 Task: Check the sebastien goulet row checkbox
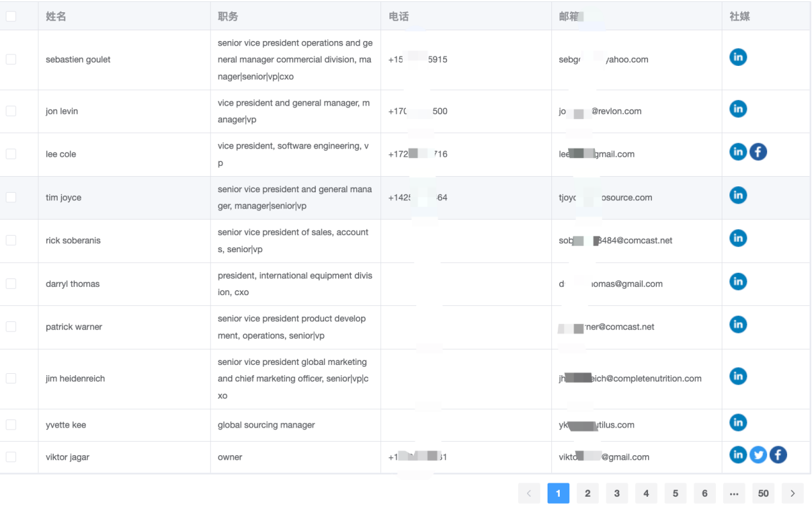coord(11,59)
